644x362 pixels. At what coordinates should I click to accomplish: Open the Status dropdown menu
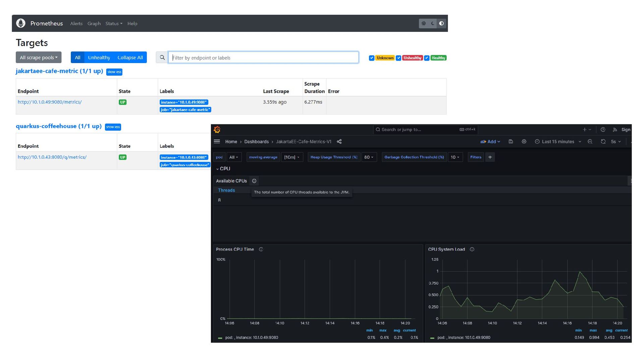(x=114, y=23)
